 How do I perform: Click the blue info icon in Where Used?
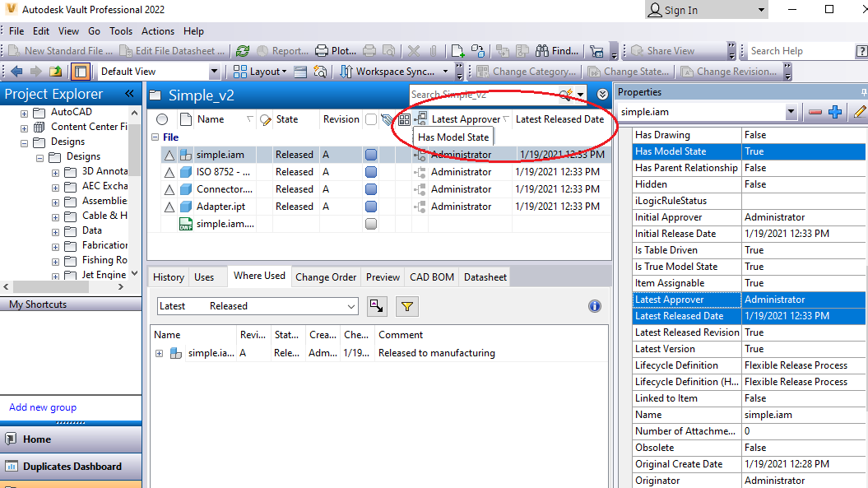coord(595,306)
